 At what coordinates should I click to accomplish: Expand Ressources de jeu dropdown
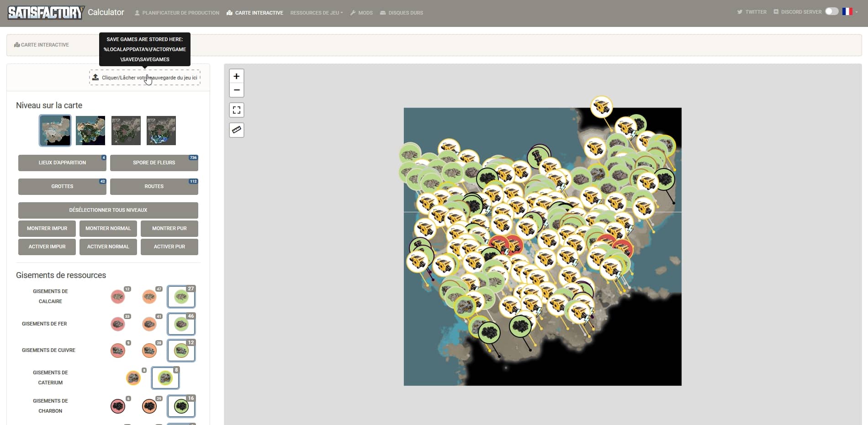(316, 13)
